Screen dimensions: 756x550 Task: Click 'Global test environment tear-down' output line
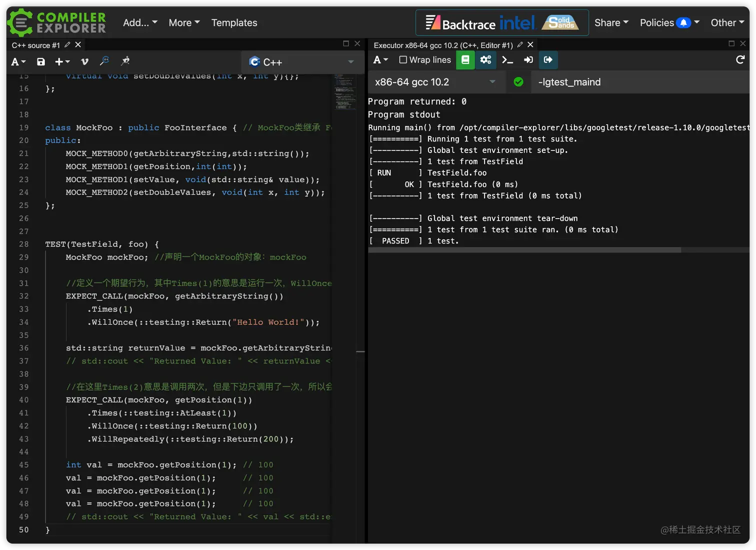[502, 218]
